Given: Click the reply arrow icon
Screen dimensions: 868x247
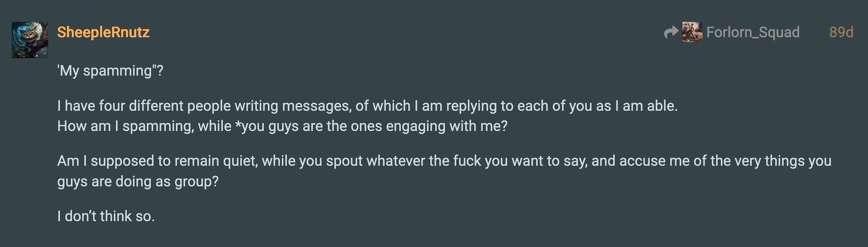Looking at the screenshot, I should coord(671,32).
